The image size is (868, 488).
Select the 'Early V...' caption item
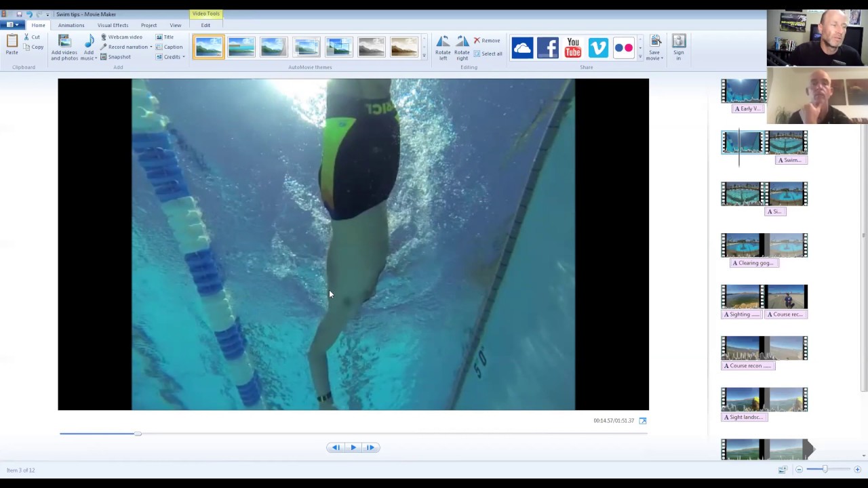(748, 108)
